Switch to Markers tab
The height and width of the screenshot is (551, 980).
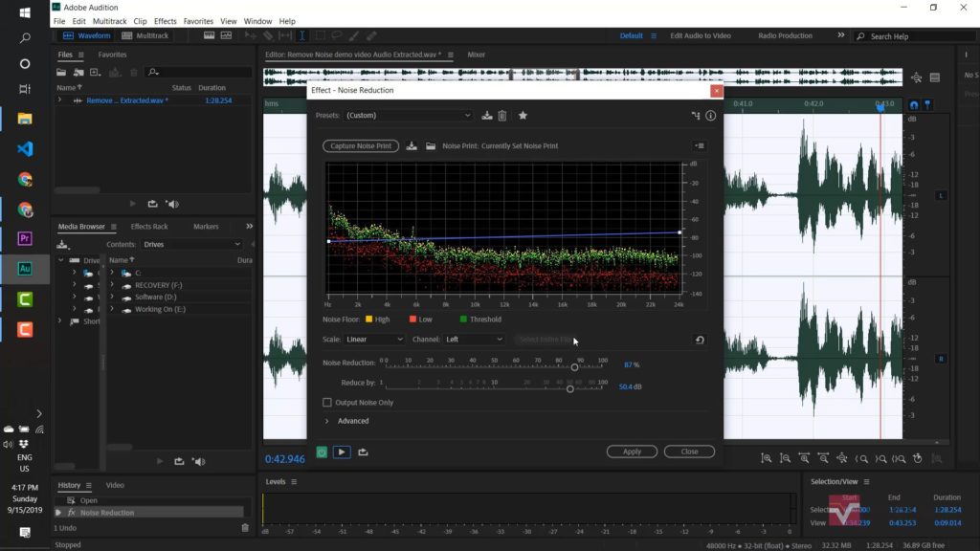206,227
